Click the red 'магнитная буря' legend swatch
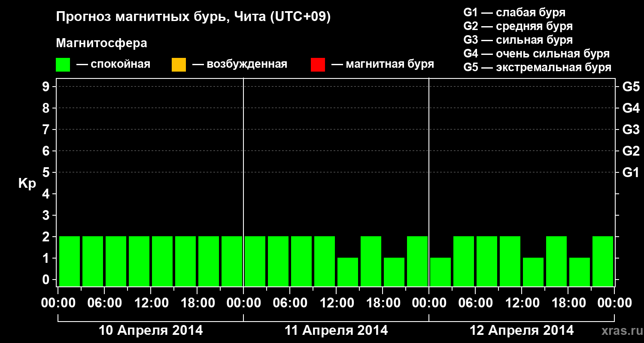This screenshot has width=644, height=343. [x=318, y=65]
